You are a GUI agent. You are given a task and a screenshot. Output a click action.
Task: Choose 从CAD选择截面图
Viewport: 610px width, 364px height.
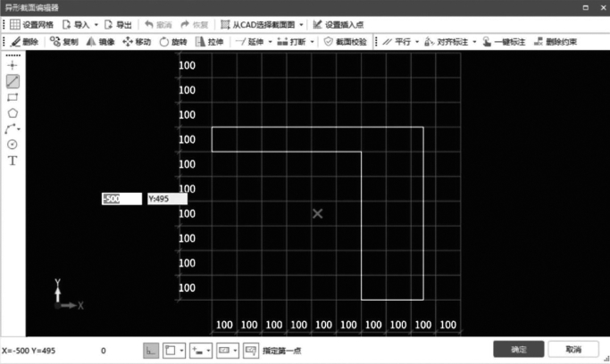click(x=258, y=25)
